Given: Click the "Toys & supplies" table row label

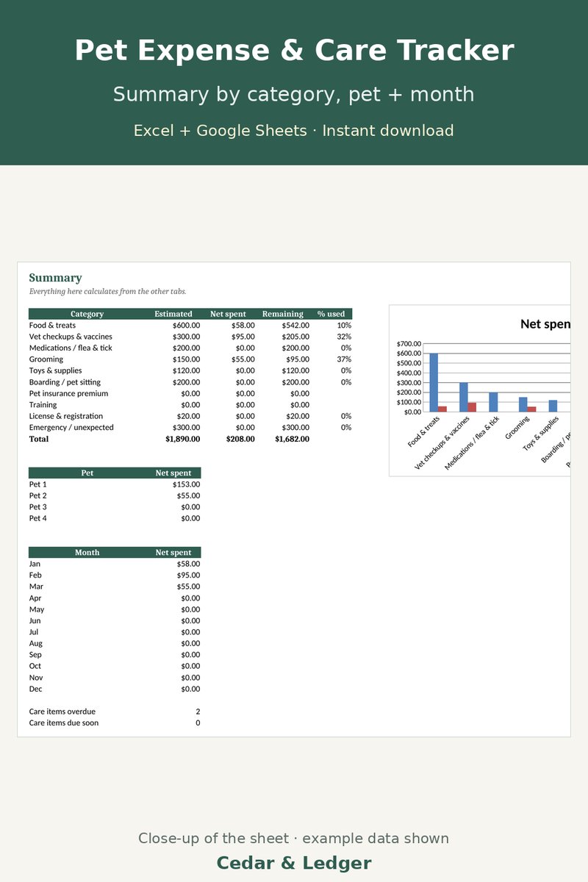Looking at the screenshot, I should point(55,370).
